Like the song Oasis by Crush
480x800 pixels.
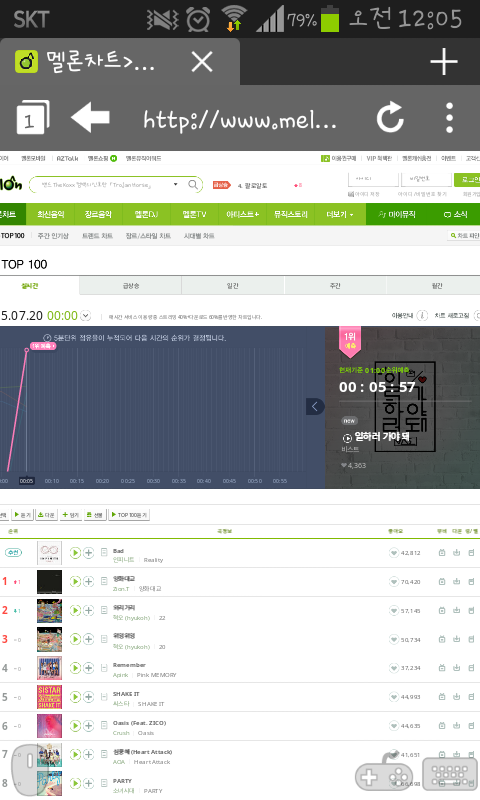[x=394, y=726]
